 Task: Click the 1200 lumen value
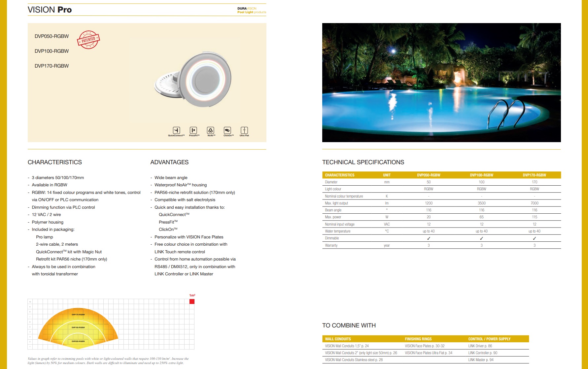pyautogui.click(x=429, y=203)
